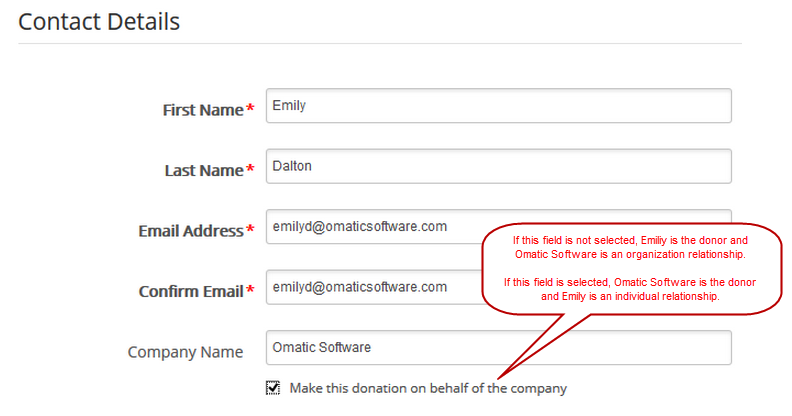Click the "If this field is selected" callout text

[631, 290]
